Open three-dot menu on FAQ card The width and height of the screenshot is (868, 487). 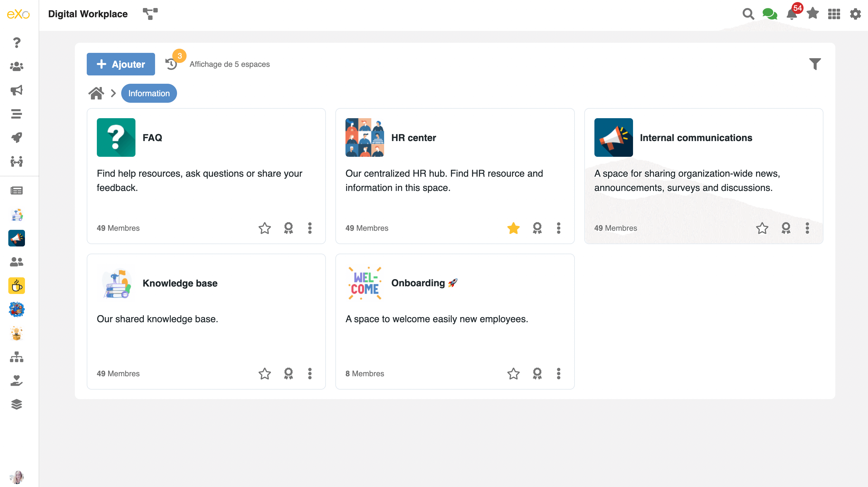point(310,228)
